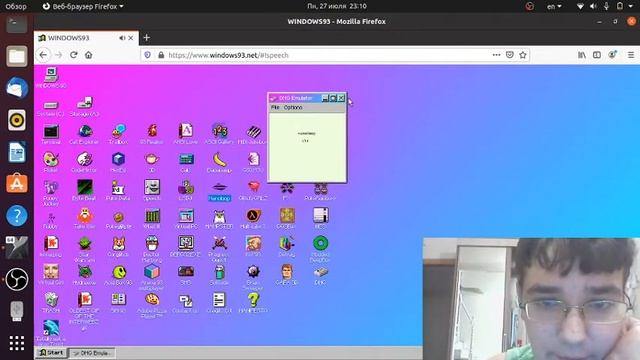
Task: Launch OBS Studio from the dock
Action: pos(17,279)
